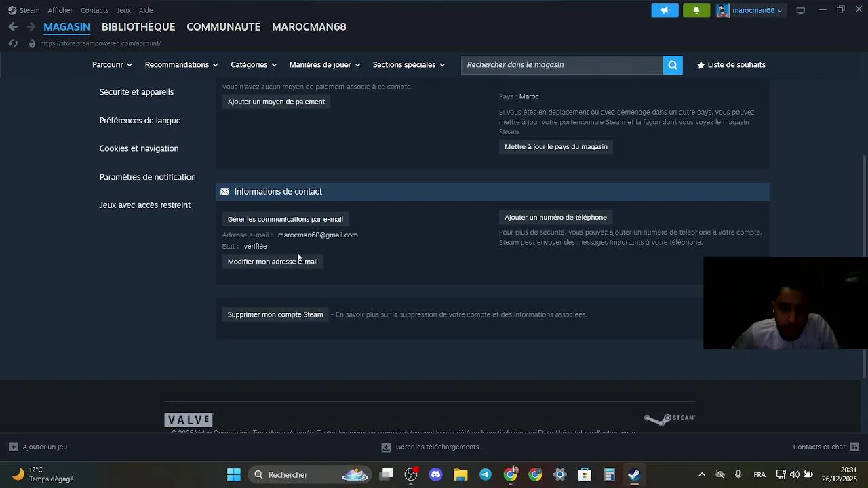Open Windows Settings gear in the taskbar
Screen dimensions: 868x488
click(x=560, y=474)
